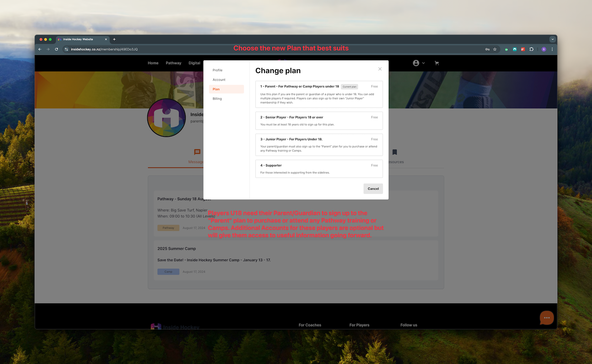592x364 pixels.
Task: Open the shopping cart icon
Action: [437, 63]
